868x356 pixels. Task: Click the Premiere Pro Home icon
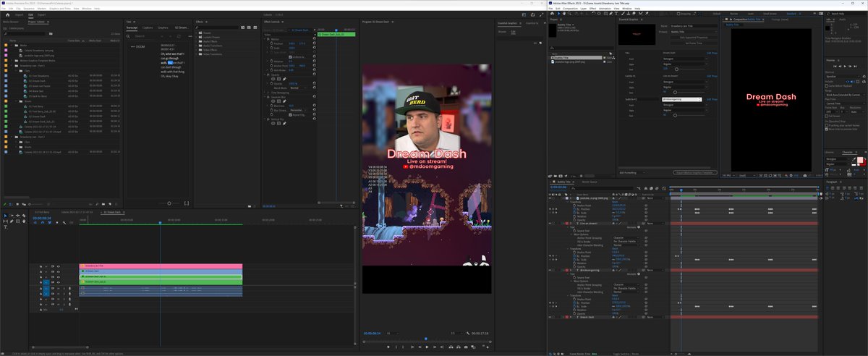pyautogui.click(x=7, y=14)
